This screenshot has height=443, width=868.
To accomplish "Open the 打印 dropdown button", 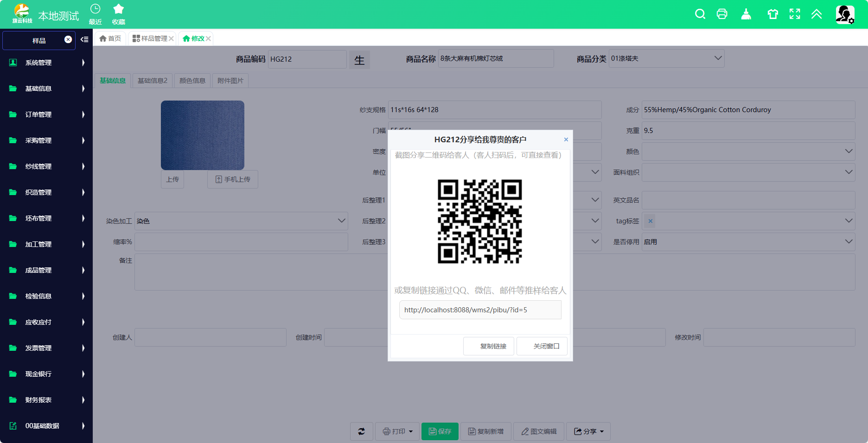I will (x=397, y=431).
